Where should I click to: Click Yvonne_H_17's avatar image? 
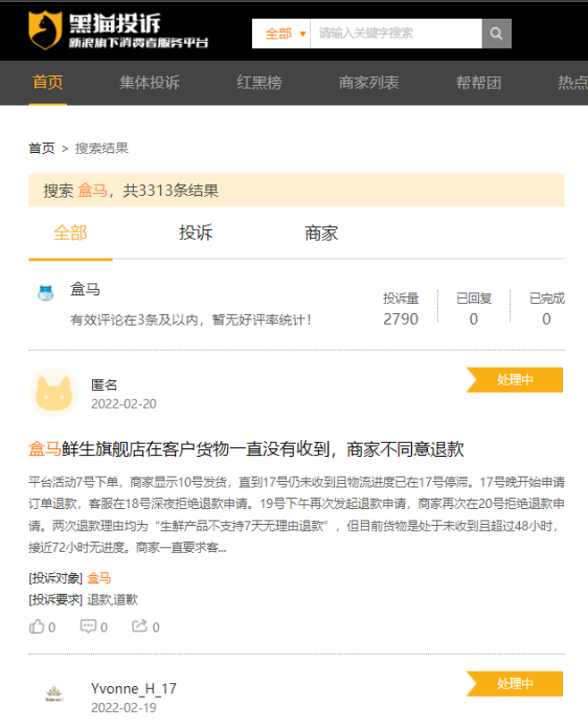[x=54, y=697]
